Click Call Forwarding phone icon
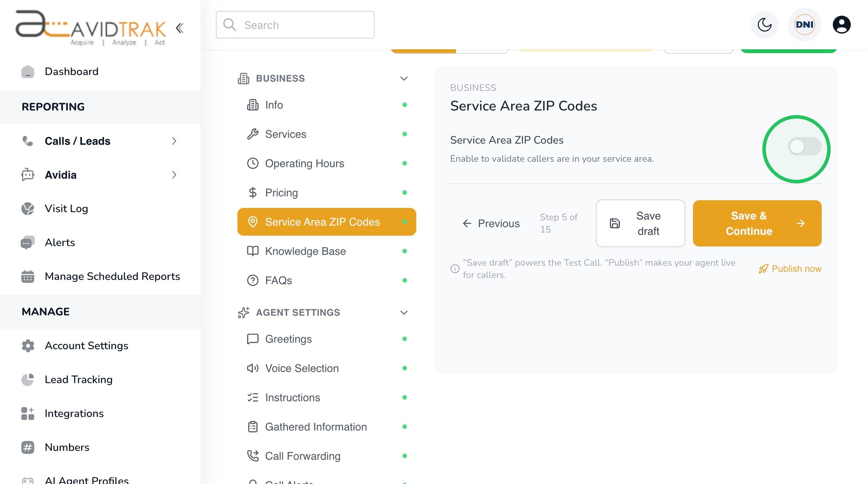Screen dimensions: 868x484 [252, 456]
